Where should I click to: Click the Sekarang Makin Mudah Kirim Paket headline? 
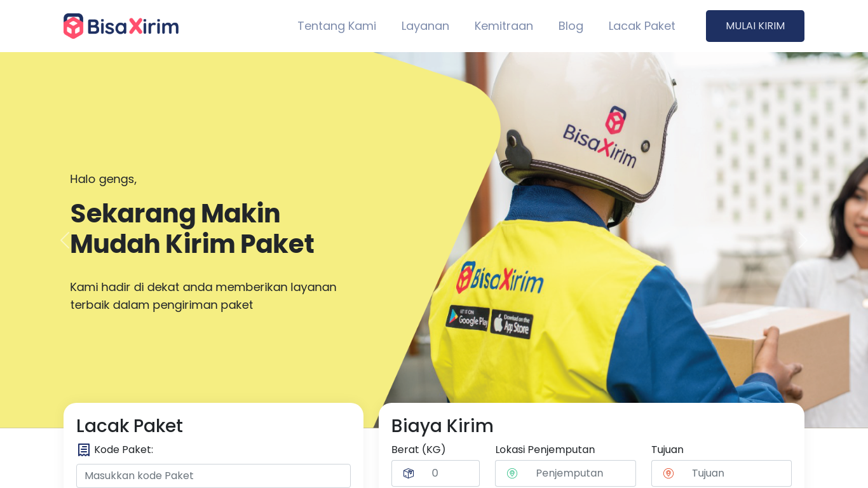[193, 229]
